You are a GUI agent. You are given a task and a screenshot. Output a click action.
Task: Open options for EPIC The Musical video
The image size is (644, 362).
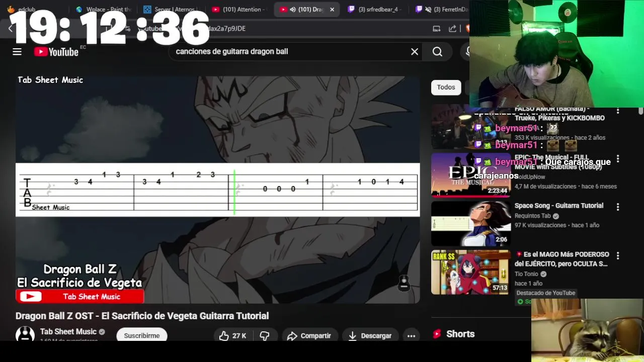[618, 158]
